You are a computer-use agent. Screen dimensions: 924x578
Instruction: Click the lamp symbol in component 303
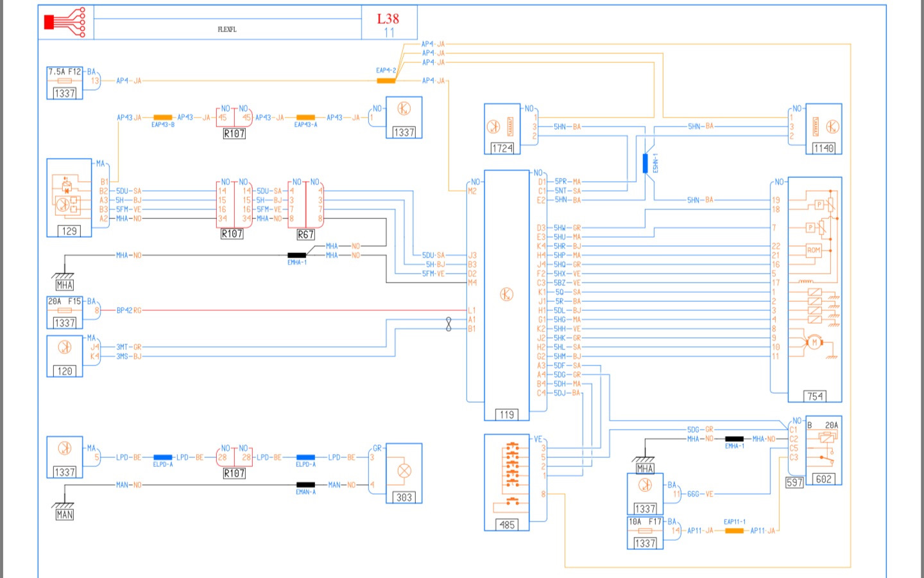coord(404,471)
